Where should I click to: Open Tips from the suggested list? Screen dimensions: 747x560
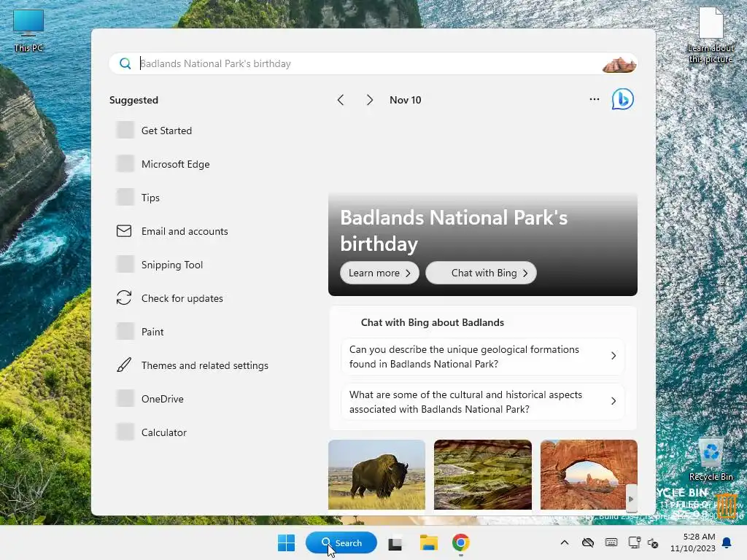coord(138,198)
